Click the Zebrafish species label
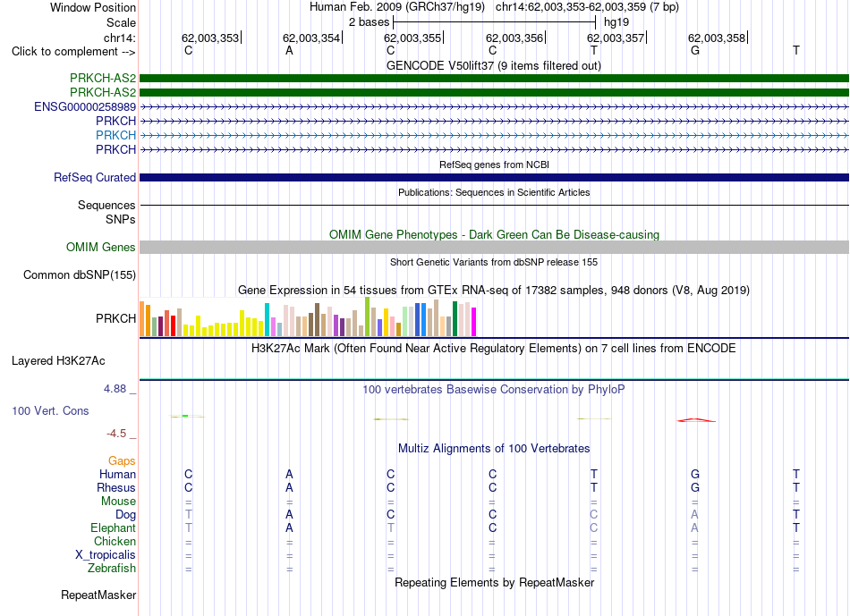The width and height of the screenshot is (850, 616). point(112,569)
